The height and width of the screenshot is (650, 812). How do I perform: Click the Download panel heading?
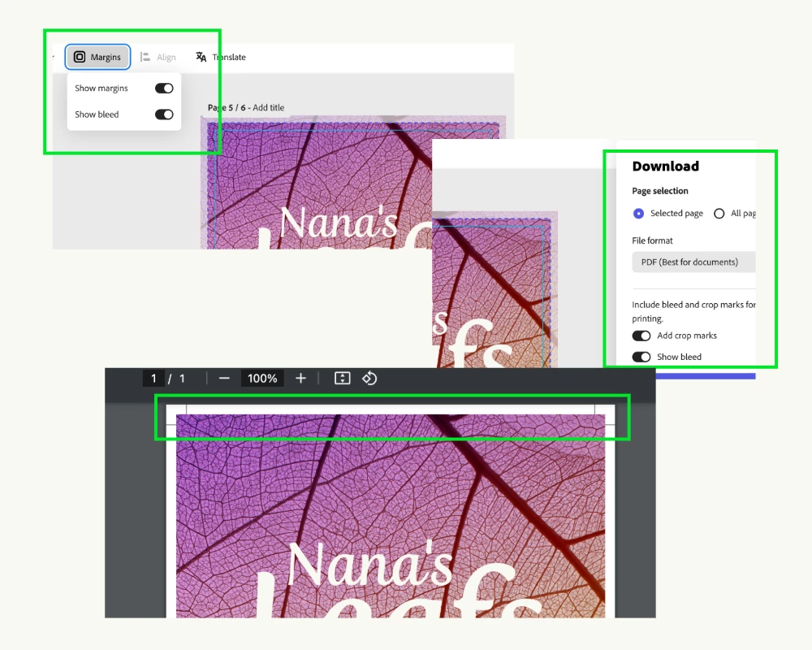pyautogui.click(x=666, y=167)
